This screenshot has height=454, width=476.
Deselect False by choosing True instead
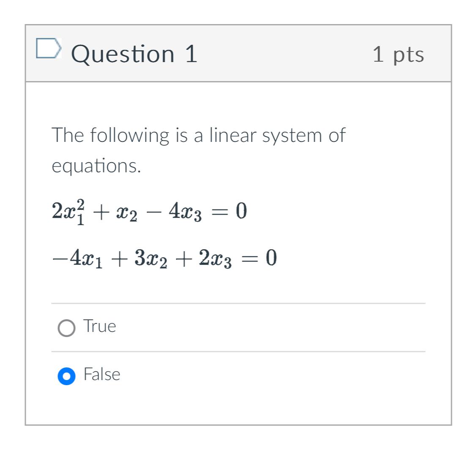[x=66, y=326]
